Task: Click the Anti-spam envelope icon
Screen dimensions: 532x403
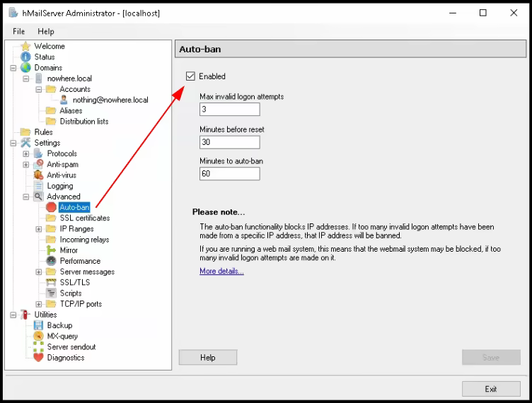Action: (x=38, y=164)
